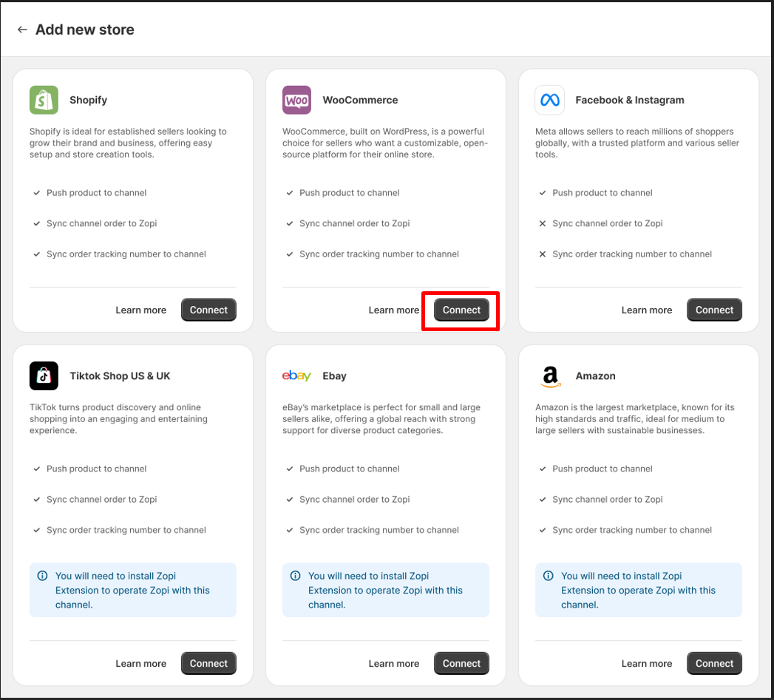Click Ebay's Zopi Extension install notice

pos(385,591)
